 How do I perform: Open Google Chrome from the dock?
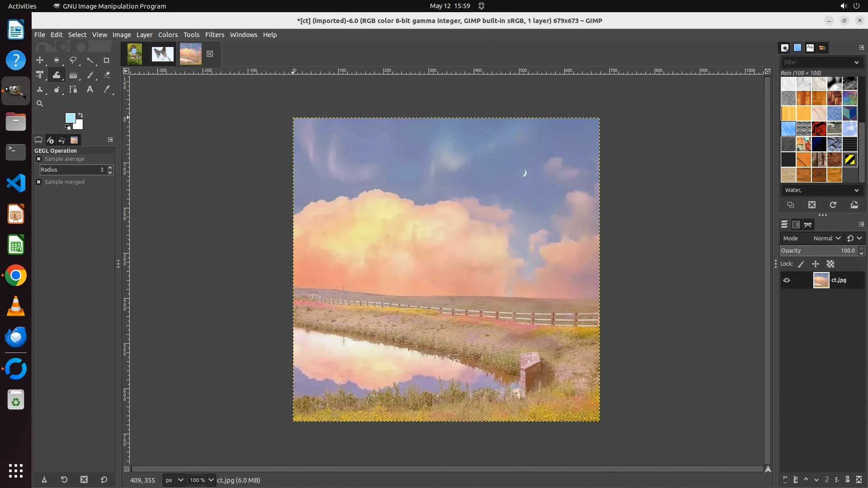pos(16,276)
